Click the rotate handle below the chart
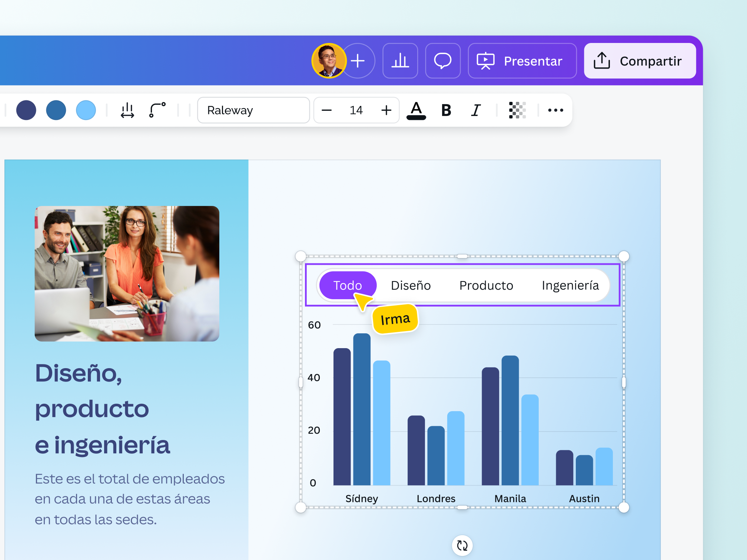 462,545
